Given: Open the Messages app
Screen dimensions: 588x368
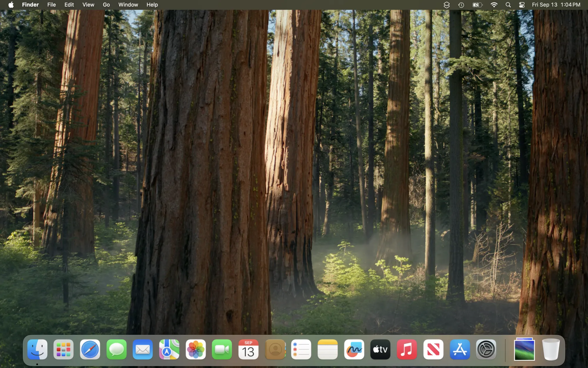Looking at the screenshot, I should [x=116, y=350].
